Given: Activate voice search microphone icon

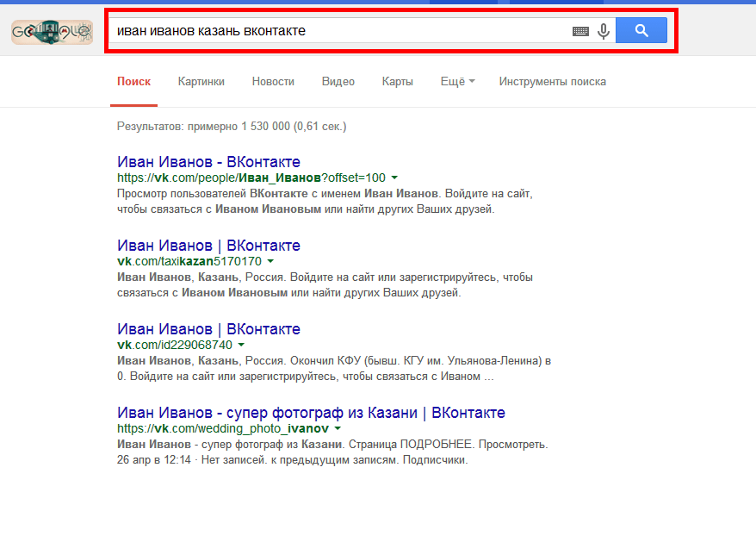Looking at the screenshot, I should pyautogui.click(x=603, y=31).
